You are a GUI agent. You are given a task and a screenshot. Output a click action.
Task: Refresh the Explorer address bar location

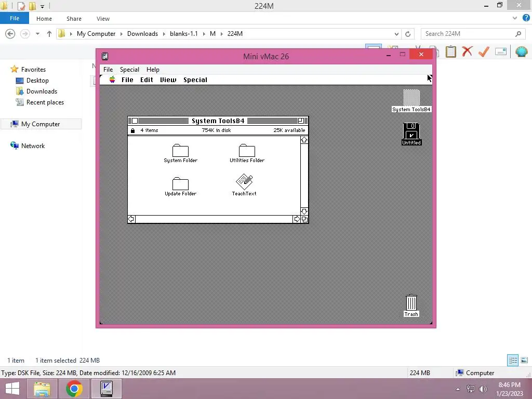[408, 34]
